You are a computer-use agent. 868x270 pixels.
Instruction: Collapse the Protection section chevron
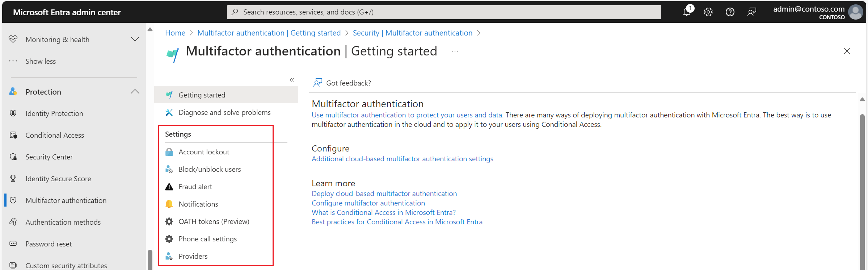(x=135, y=91)
